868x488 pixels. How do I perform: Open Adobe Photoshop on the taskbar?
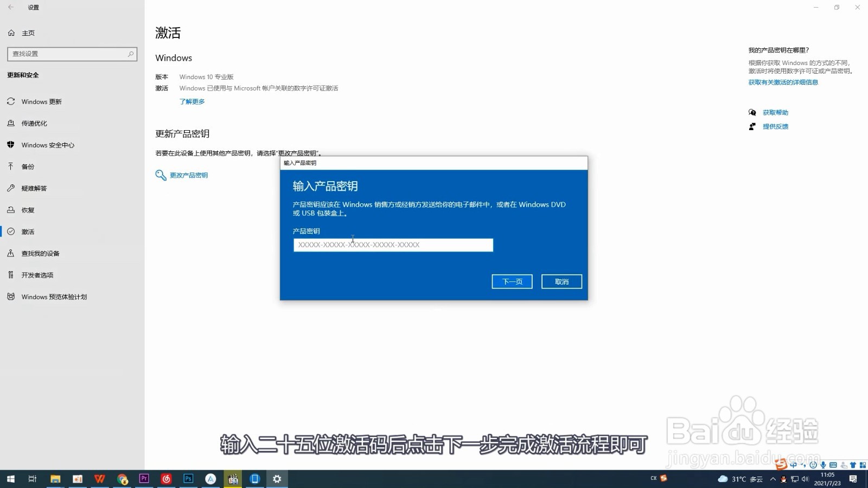pos(188,479)
